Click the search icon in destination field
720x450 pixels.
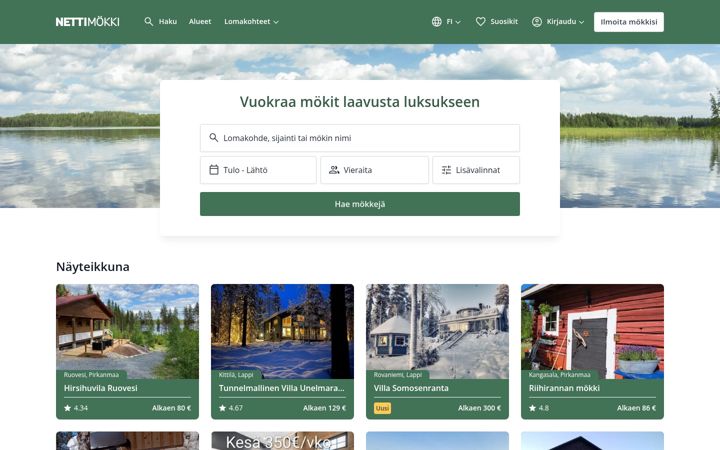[214, 137]
